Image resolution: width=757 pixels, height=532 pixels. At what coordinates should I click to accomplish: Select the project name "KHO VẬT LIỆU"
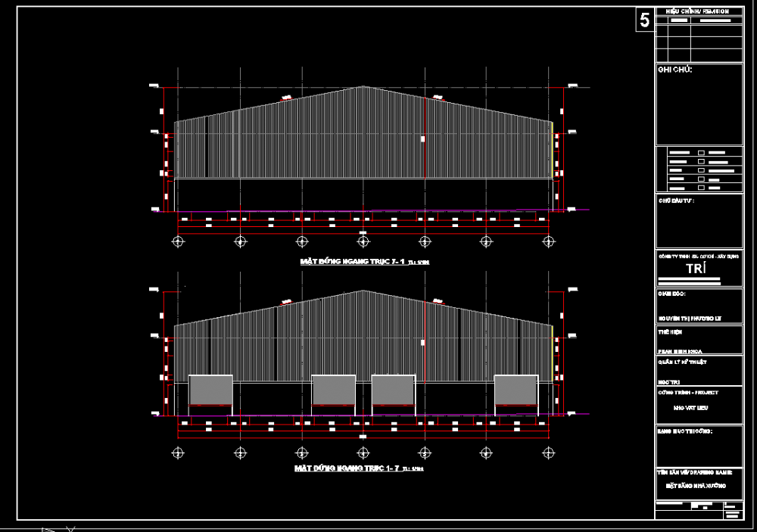click(691, 408)
